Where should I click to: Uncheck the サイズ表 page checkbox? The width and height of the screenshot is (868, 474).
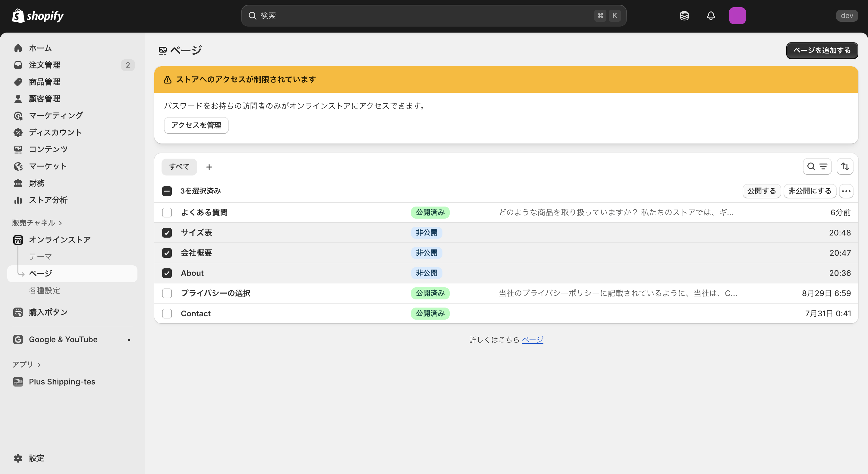tap(167, 232)
